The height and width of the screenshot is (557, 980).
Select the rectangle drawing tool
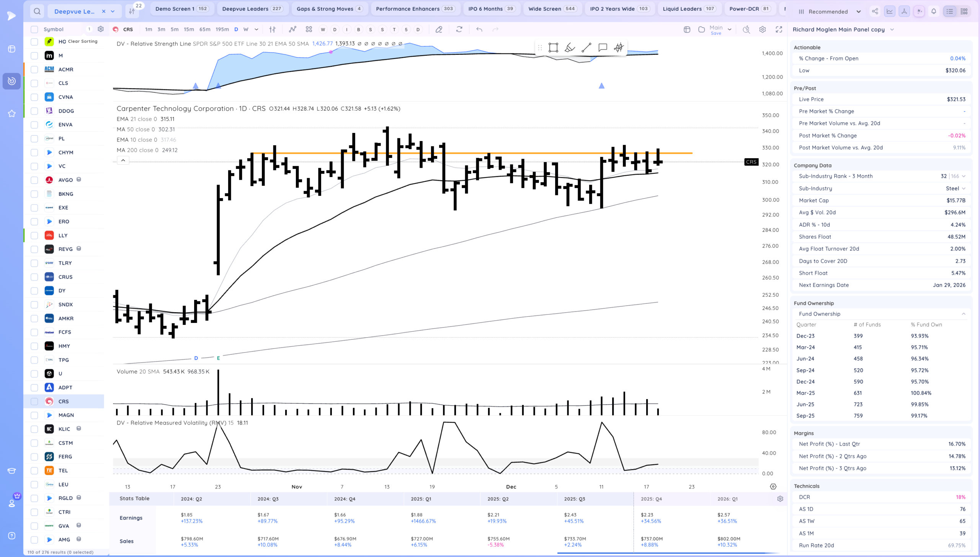tap(553, 48)
